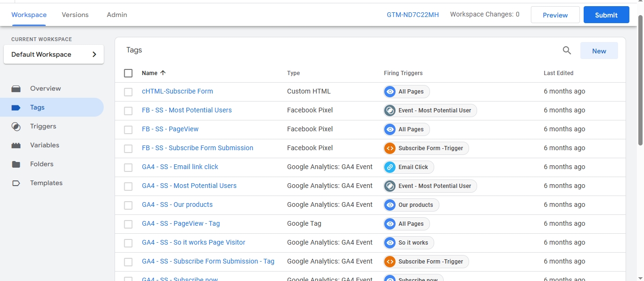This screenshot has height=281, width=644.
Task: Tick the select-all checkbox in the table header
Action: (x=128, y=73)
